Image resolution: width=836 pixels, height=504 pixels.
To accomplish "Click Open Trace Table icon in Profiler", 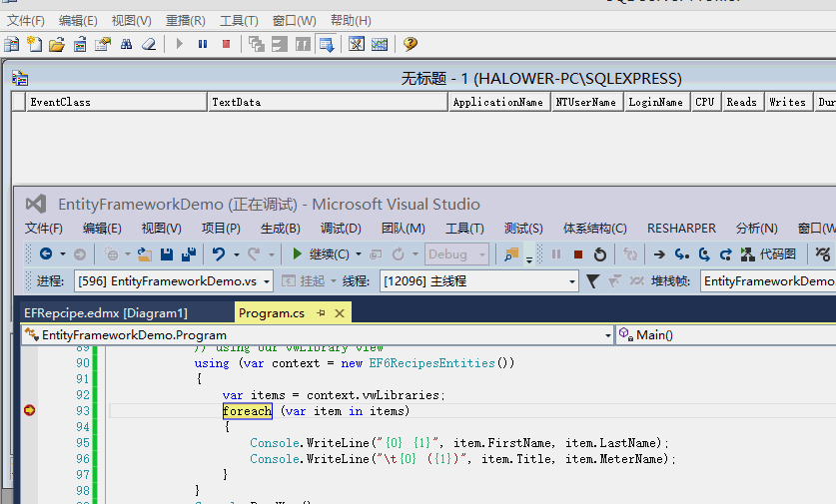I will pyautogui.click(x=80, y=44).
